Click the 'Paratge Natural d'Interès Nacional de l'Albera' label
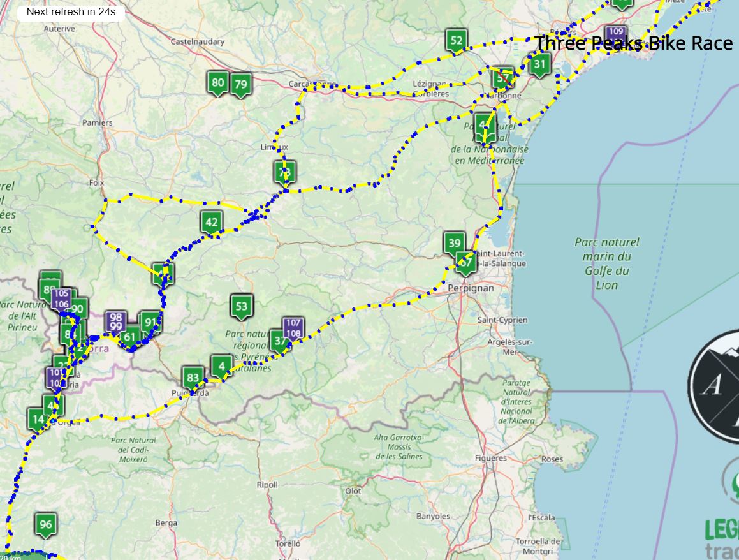Viewport: 739px width, 560px height. [517, 402]
